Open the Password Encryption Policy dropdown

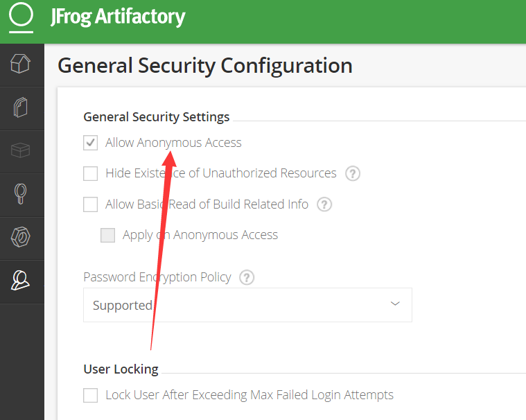tap(247, 305)
